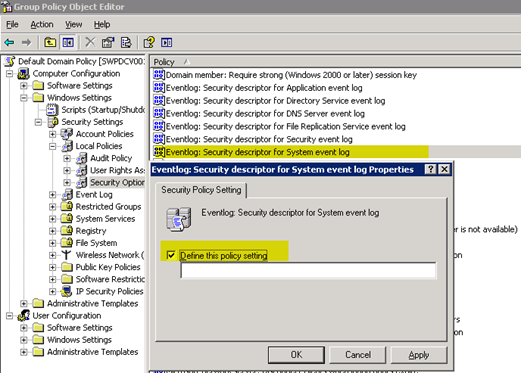This screenshot has height=373, width=521.
Task: Collapse the User Configuration node
Action: (10, 316)
